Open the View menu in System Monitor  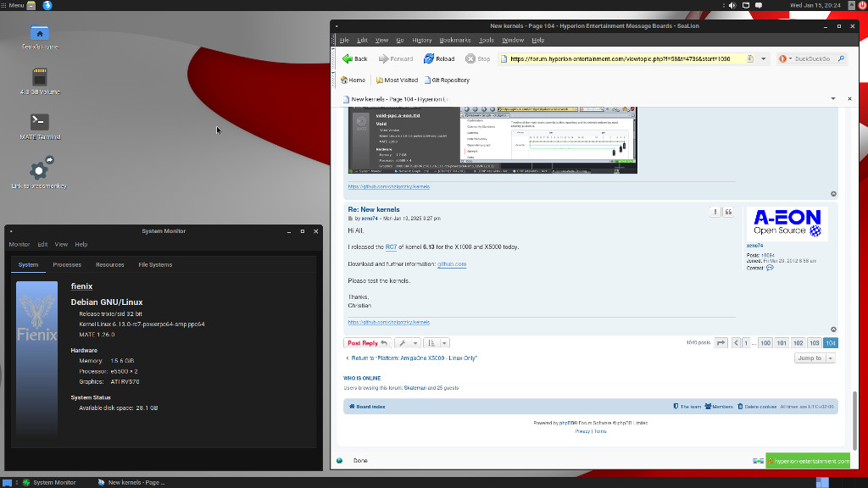(x=61, y=245)
